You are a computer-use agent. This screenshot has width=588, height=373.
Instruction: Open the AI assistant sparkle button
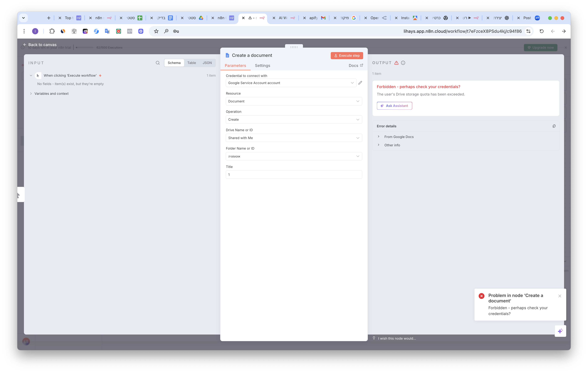pyautogui.click(x=560, y=331)
